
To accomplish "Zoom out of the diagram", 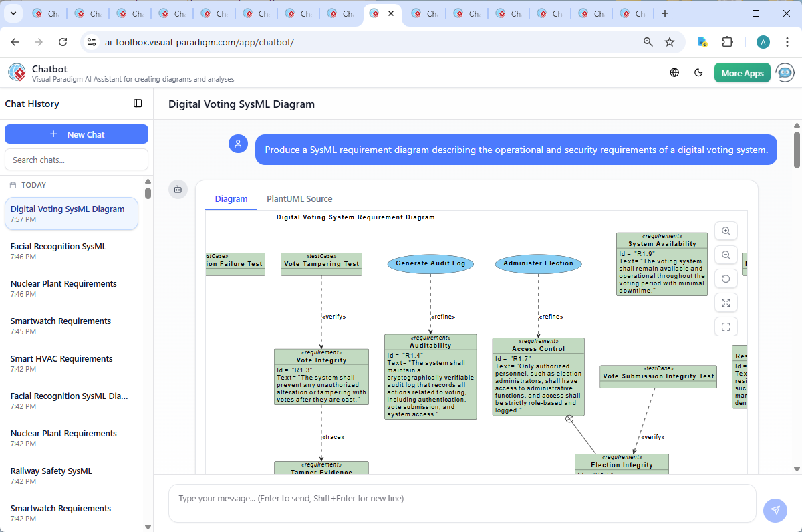I will click(x=726, y=255).
